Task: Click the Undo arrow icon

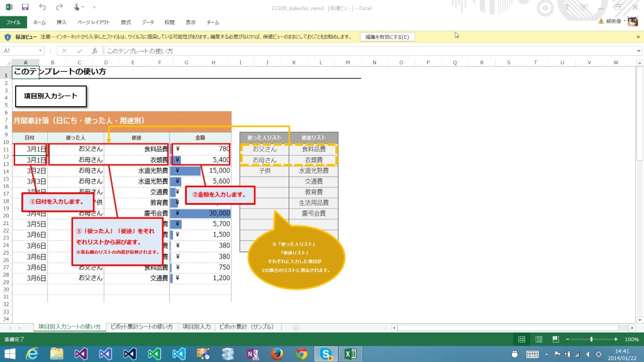Action: click(42, 7)
